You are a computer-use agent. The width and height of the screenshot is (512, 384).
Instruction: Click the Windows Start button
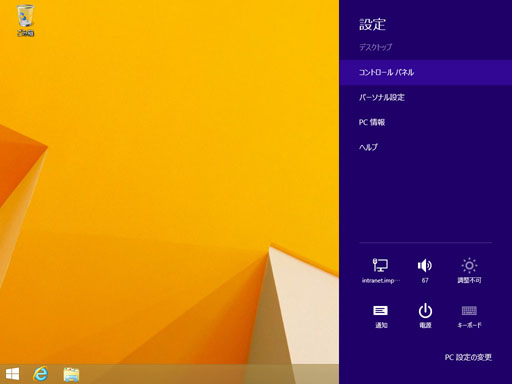point(12,374)
